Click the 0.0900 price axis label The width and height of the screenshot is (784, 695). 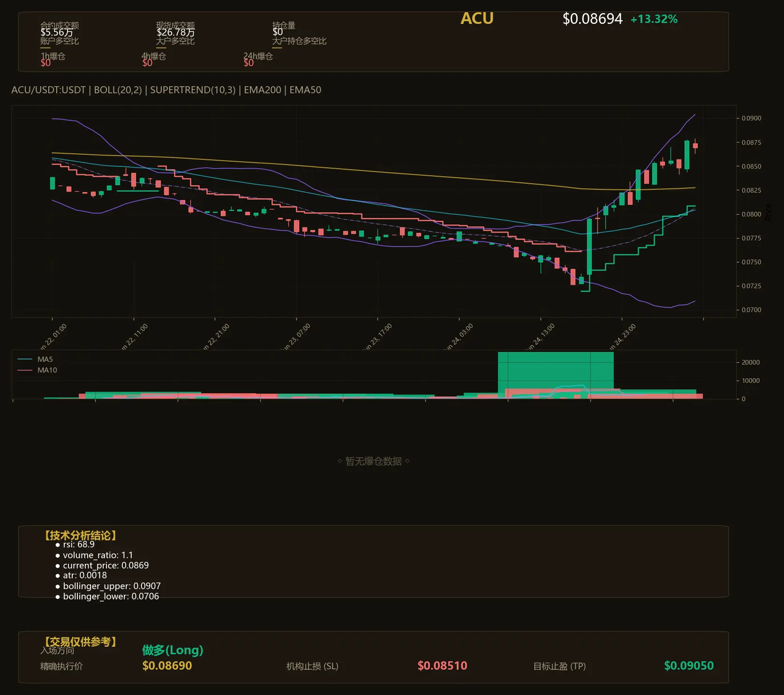[x=751, y=118]
